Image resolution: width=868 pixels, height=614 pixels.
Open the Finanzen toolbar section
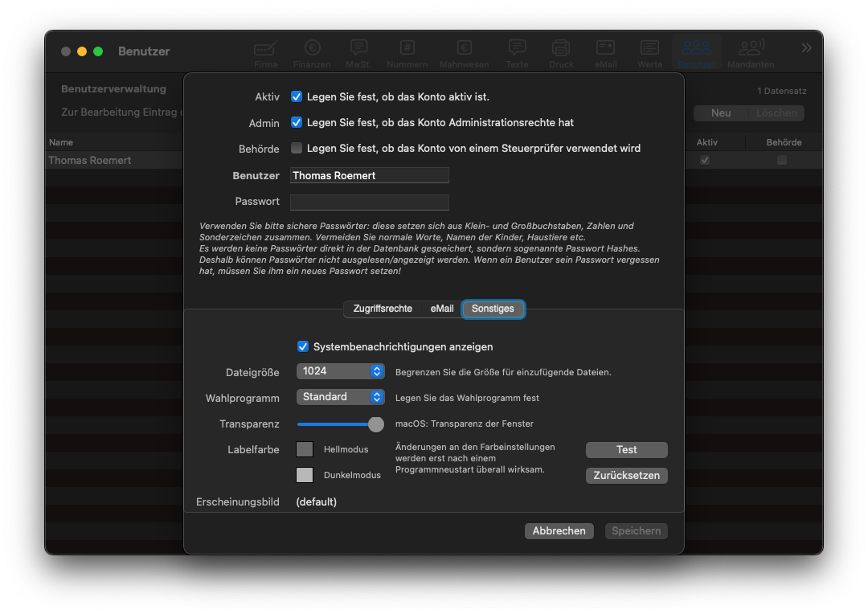pos(312,53)
